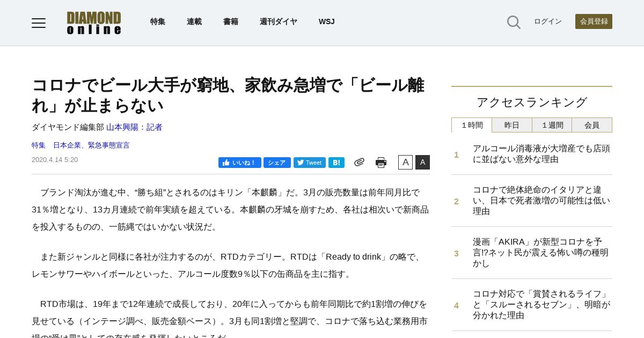Click ranking number 2
Image resolution: width=644 pixels, height=338 pixels.
tap(457, 202)
